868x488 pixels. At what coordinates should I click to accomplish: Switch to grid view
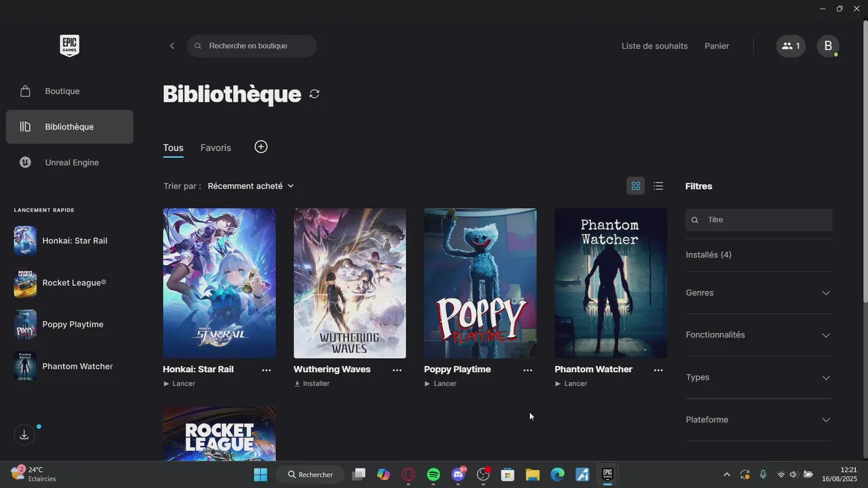click(x=635, y=186)
